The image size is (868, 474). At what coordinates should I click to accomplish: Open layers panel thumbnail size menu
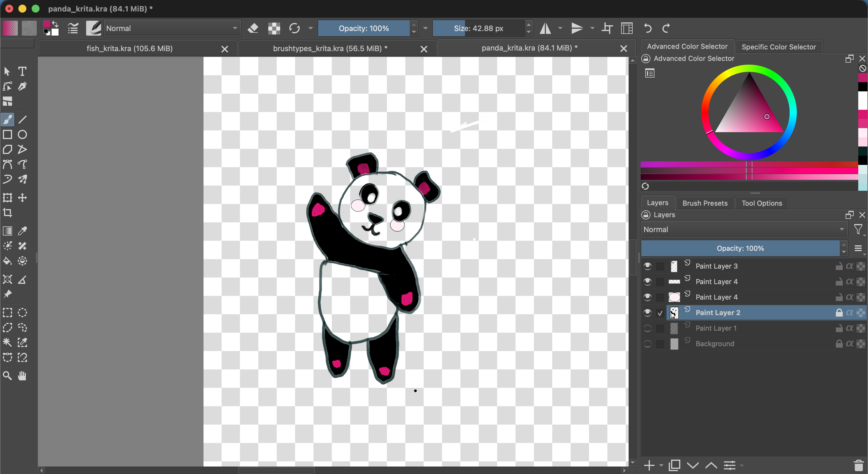858,248
